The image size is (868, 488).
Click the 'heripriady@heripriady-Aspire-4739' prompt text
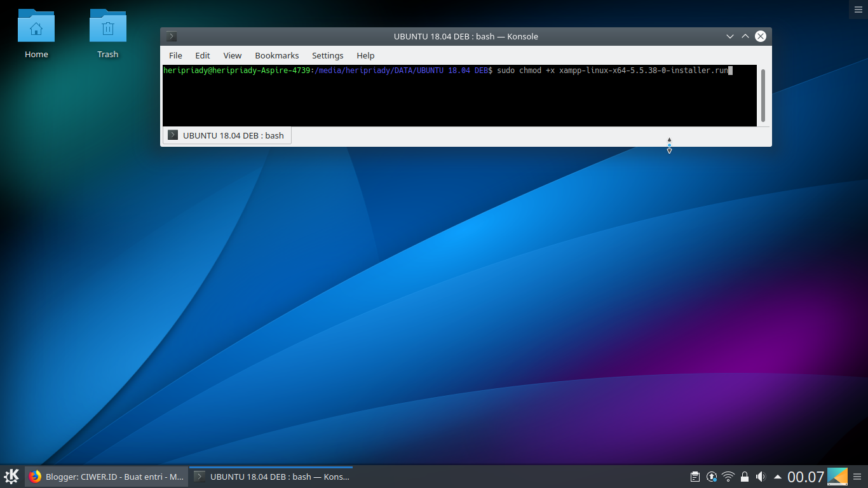click(236, 71)
